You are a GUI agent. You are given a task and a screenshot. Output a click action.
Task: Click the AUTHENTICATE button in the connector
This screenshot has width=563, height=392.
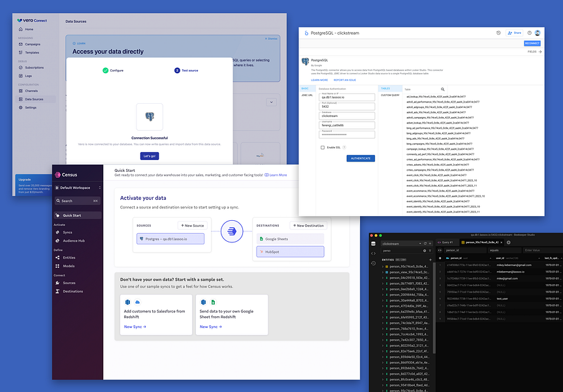tap(361, 158)
